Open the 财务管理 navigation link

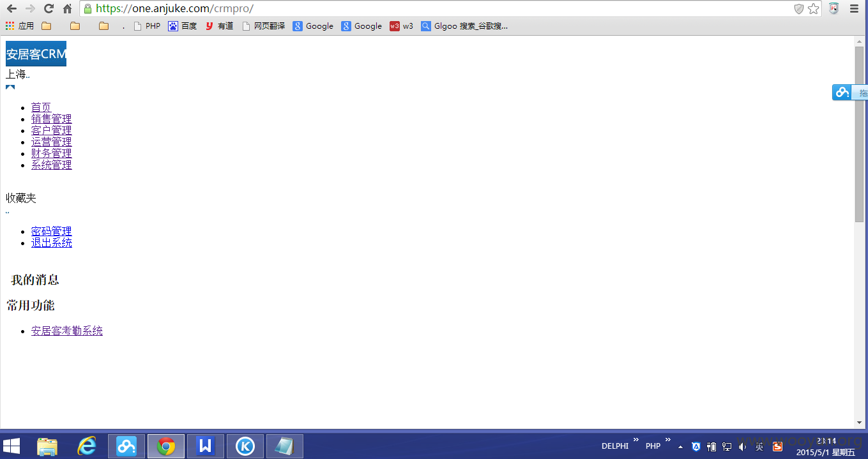point(51,153)
